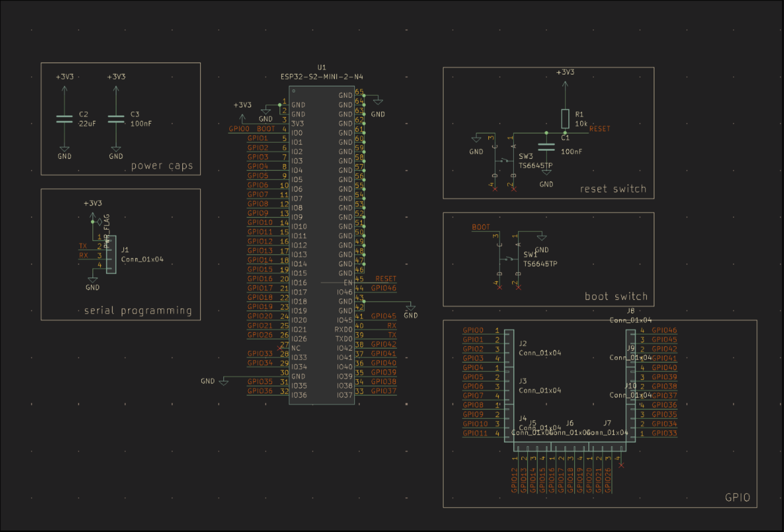Click the GND symbol wired to U1 pin 43

(410, 307)
